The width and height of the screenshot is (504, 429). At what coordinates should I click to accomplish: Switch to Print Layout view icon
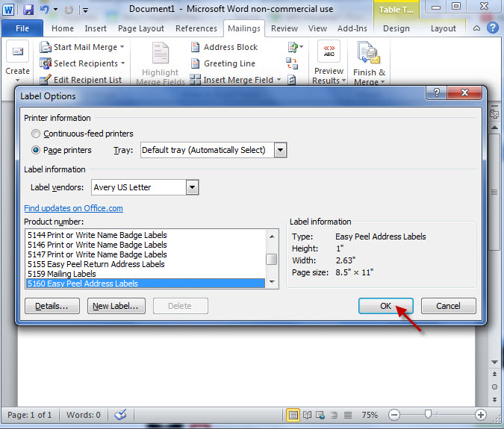click(293, 415)
